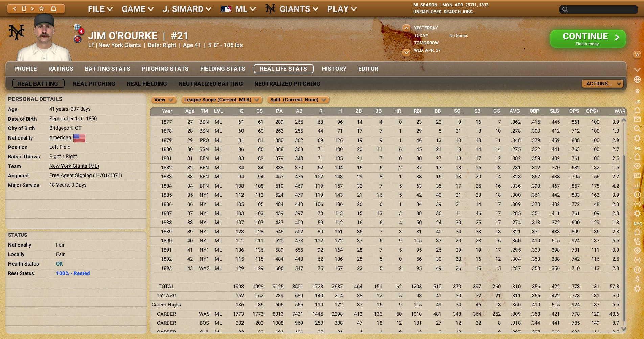This screenshot has height=339, width=644.
Task: Open the Split filter dropdown
Action: 298,100
